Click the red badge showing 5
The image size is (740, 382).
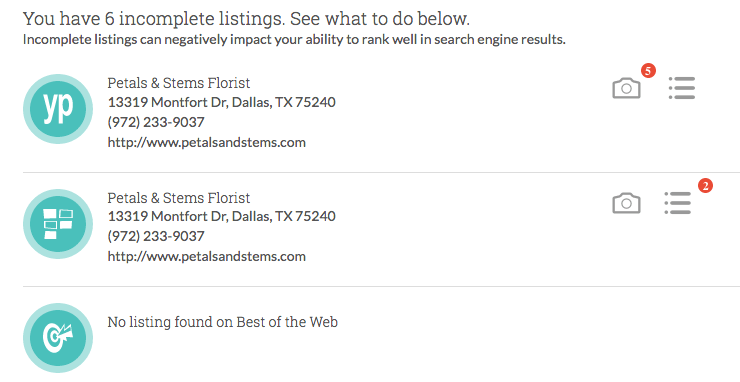(x=648, y=71)
